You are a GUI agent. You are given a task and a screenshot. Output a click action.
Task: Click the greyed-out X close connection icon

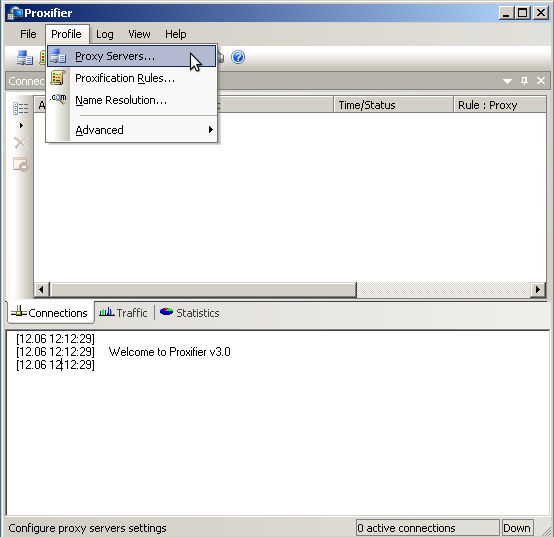pos(20,143)
